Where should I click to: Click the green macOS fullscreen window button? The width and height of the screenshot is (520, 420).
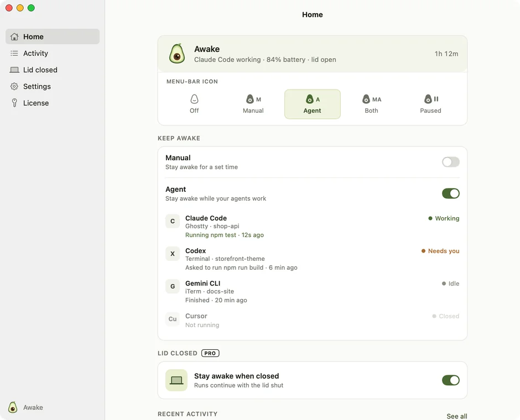31,8
